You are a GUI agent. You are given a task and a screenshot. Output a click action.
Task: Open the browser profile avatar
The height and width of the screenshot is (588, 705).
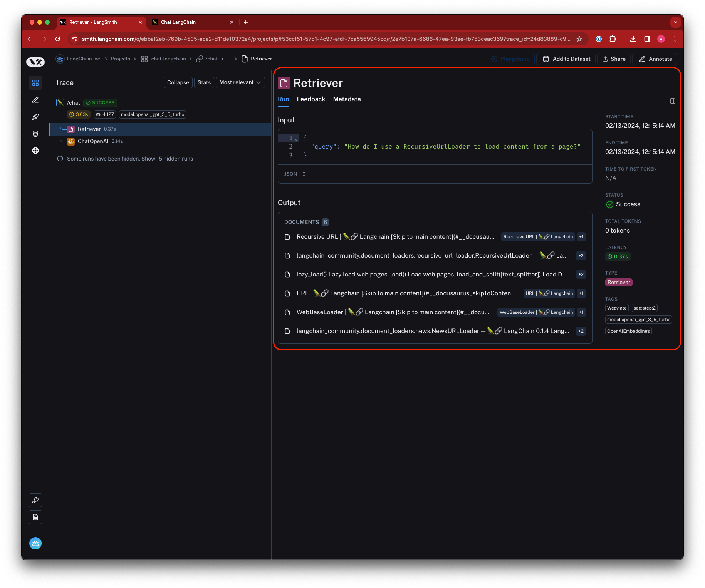pos(661,39)
